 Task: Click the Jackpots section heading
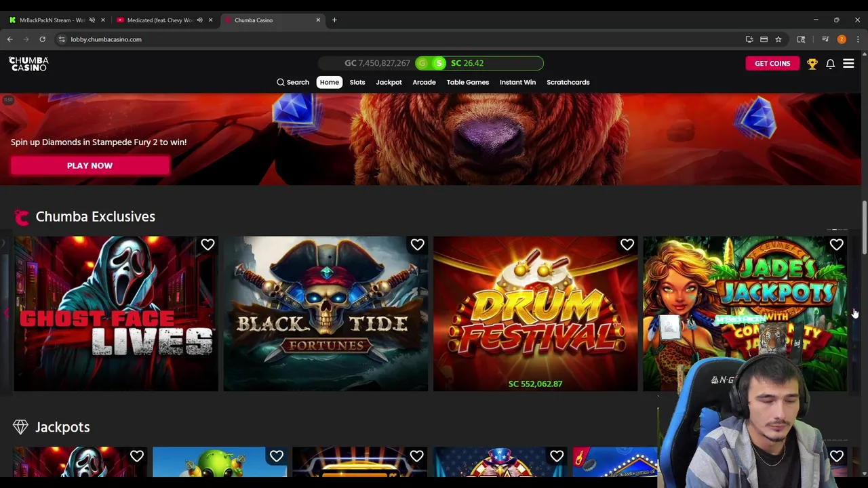pyautogui.click(x=62, y=427)
